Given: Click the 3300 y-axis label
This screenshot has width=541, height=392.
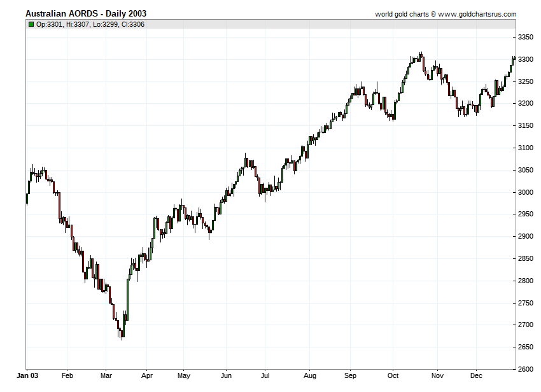Looking at the screenshot, I should 526,59.
